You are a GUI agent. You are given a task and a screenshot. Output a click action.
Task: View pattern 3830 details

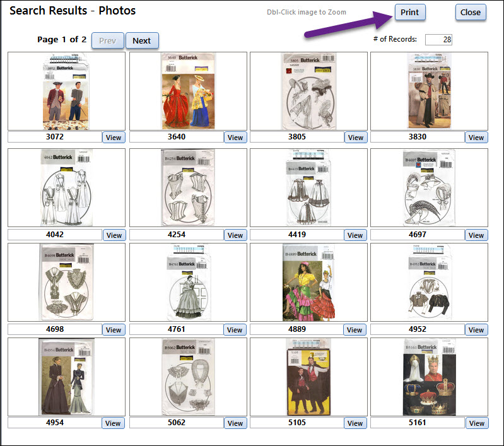coord(476,138)
